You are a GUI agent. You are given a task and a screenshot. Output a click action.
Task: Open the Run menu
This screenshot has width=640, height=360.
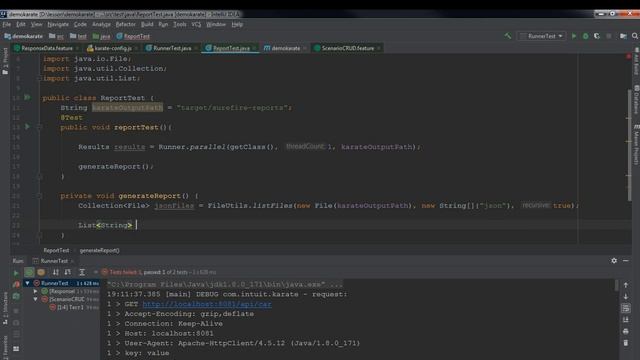pyautogui.click(x=163, y=24)
